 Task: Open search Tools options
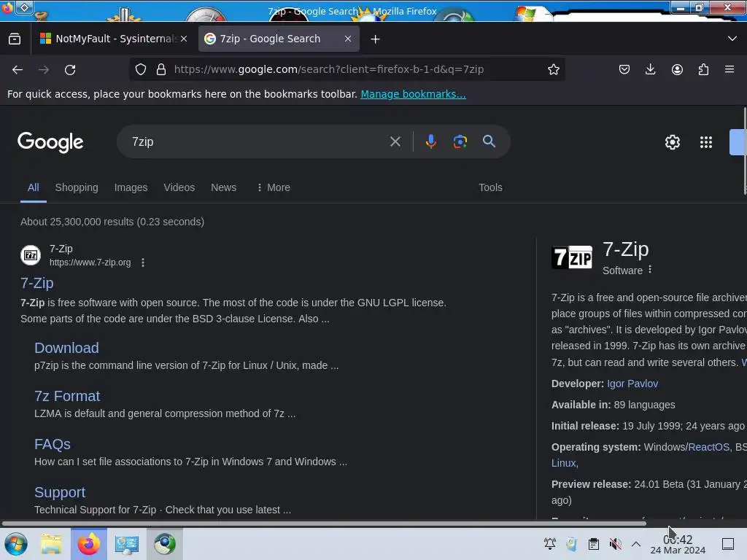pos(490,187)
